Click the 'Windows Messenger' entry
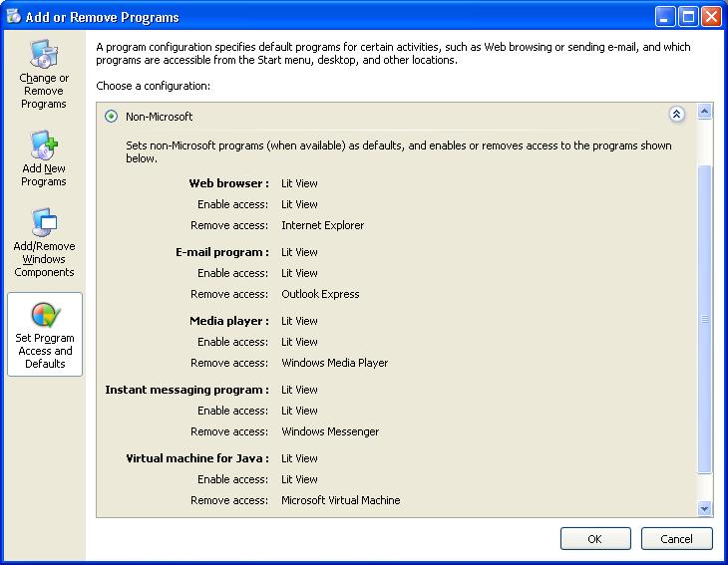728x565 pixels. pyautogui.click(x=330, y=431)
